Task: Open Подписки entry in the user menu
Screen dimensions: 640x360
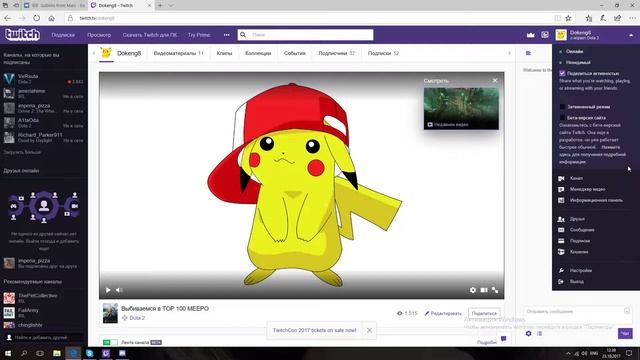Action: [x=580, y=241]
